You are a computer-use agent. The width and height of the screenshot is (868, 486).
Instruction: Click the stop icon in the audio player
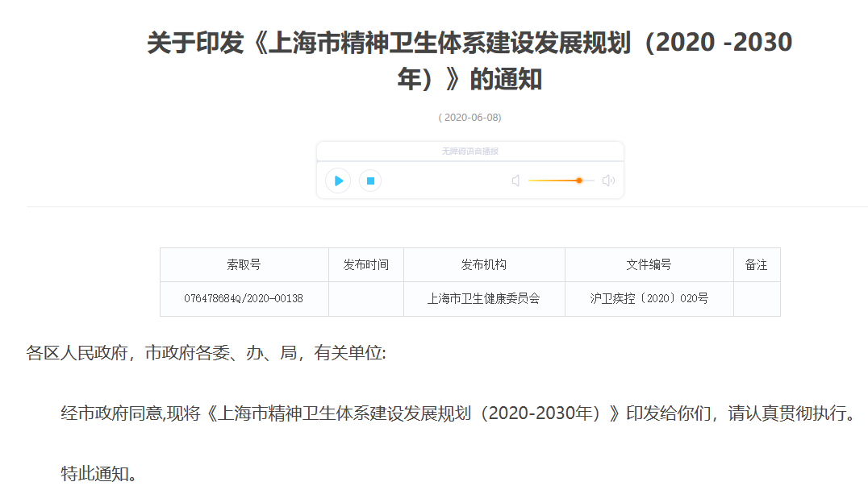pos(369,180)
